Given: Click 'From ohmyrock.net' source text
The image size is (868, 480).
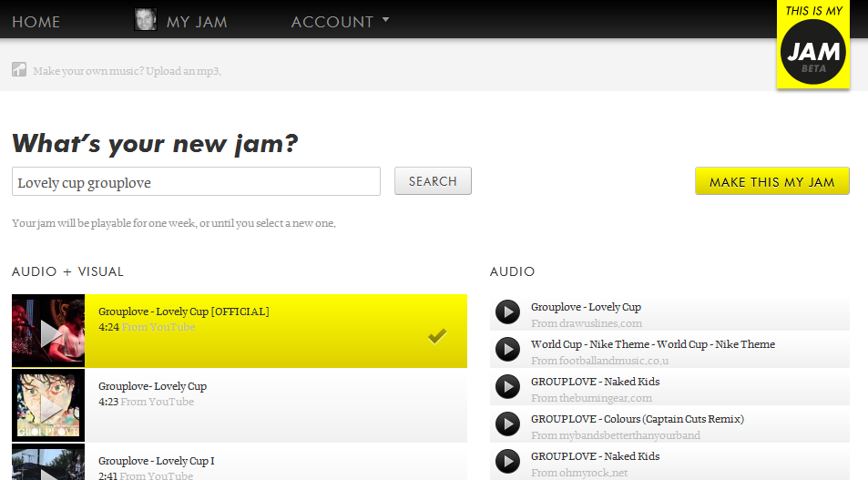Looking at the screenshot, I should coord(579,473).
